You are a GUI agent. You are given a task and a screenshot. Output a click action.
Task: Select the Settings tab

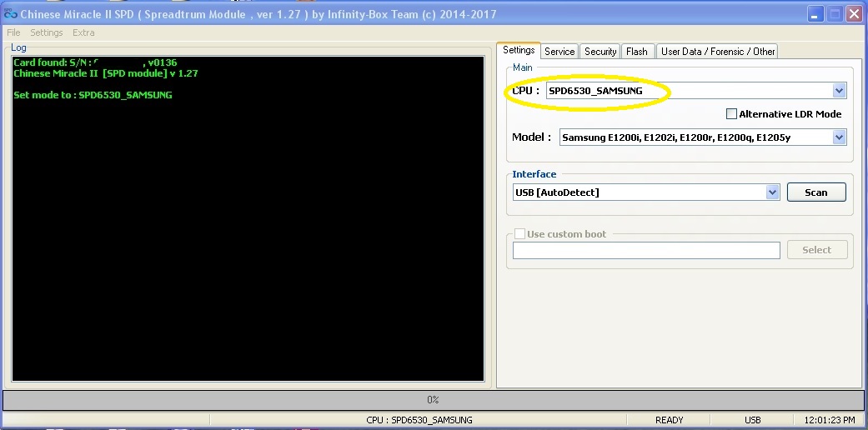click(x=519, y=50)
